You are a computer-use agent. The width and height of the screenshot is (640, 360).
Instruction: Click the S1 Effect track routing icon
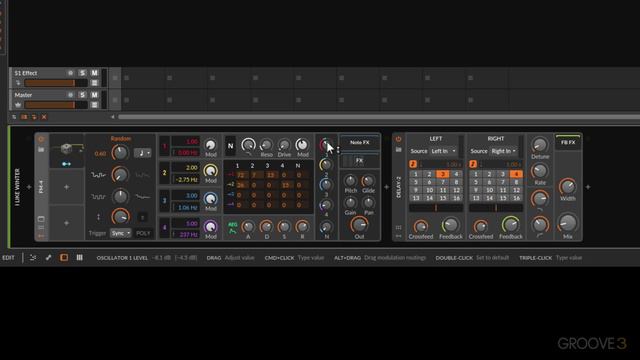pyautogui.click(x=18, y=83)
